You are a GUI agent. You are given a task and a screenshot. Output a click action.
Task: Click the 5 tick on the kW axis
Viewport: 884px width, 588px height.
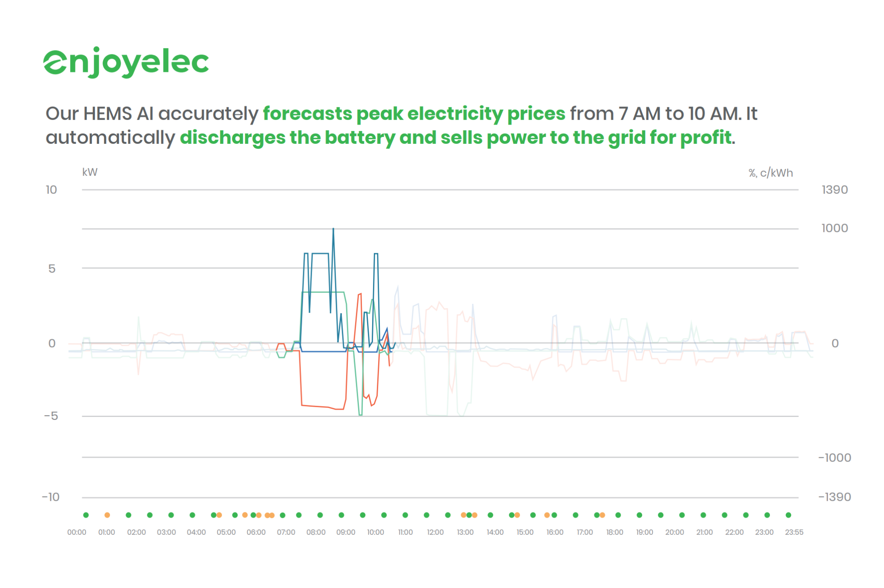tap(52, 268)
